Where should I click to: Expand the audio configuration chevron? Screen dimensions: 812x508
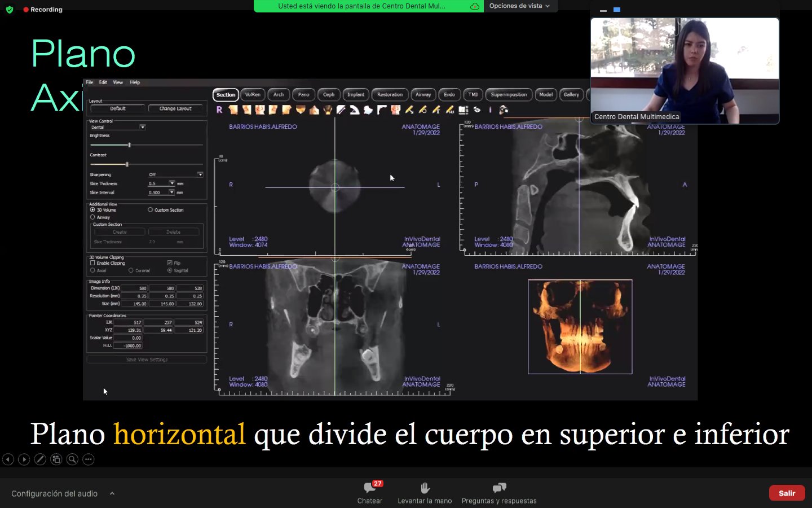(x=112, y=493)
